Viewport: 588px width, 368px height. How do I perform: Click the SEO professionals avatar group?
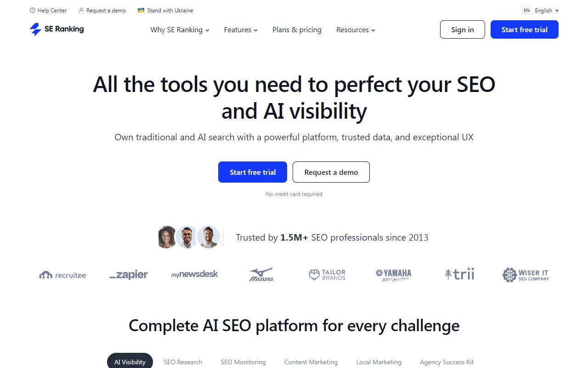190,237
